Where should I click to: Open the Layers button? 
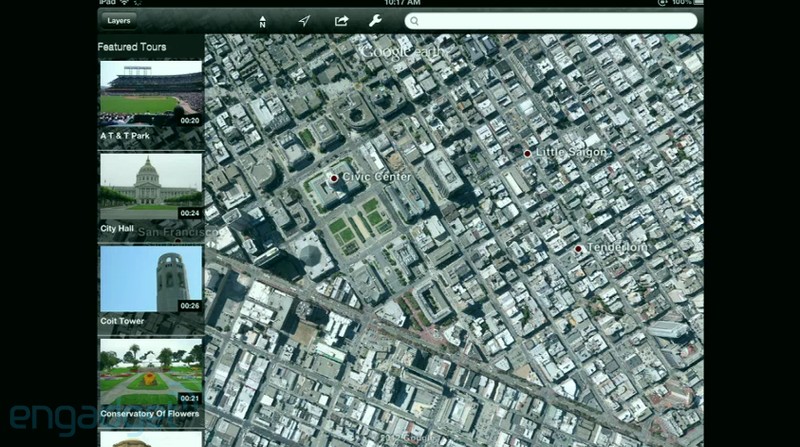(x=119, y=20)
